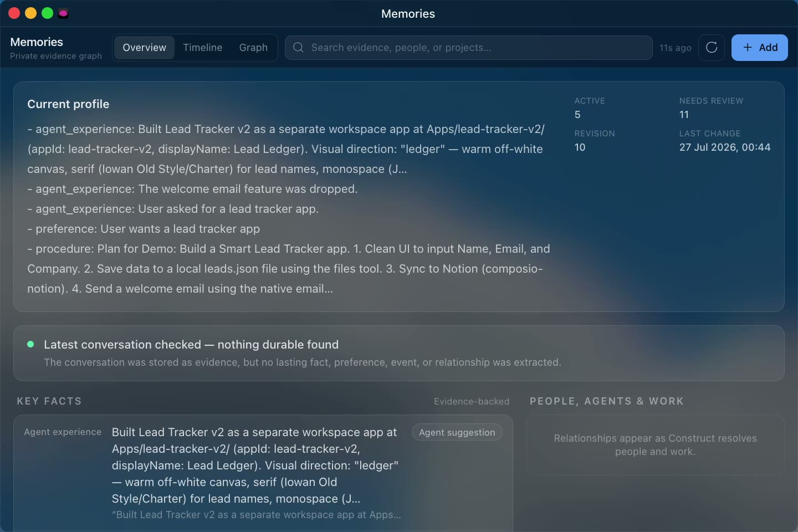Click 'Private evidence graph' subtitle
Viewport: 798px width, 532px height.
(x=56, y=56)
